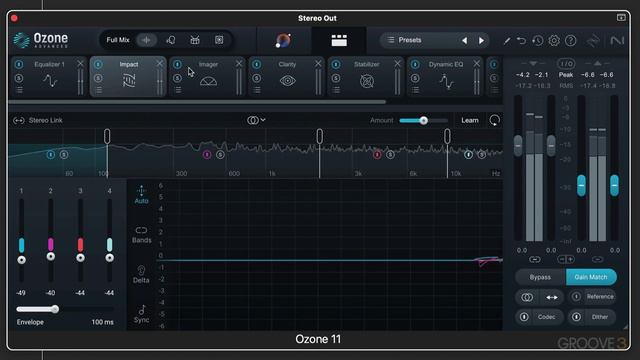This screenshot has width=640, height=360.
Task: Remove the Equalizer 1 module
Action: (80, 63)
